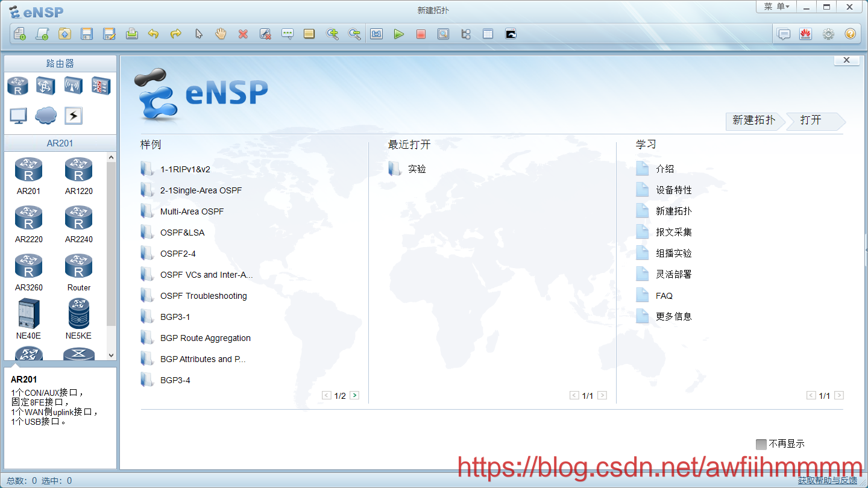Pick the AR2240 router device
The width and height of the screenshot is (868, 488).
pyautogui.click(x=79, y=224)
